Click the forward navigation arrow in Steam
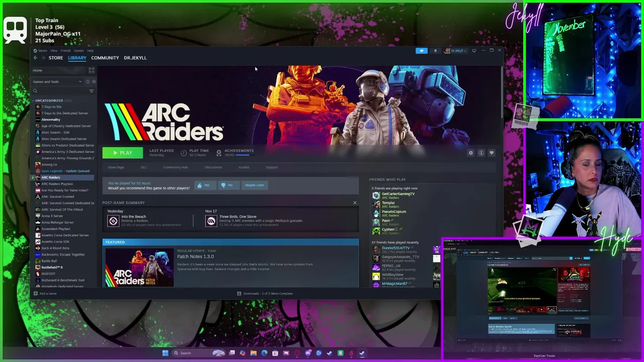The height and width of the screenshot is (362, 644). point(42,58)
